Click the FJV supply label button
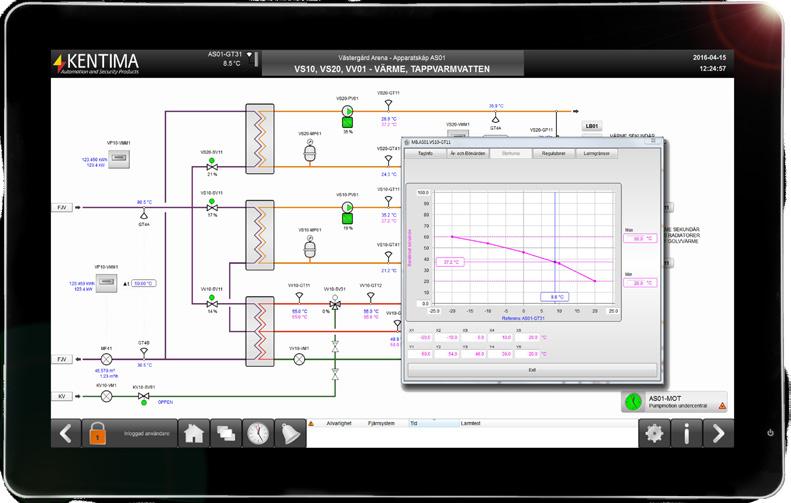The image size is (791, 503). point(62,207)
